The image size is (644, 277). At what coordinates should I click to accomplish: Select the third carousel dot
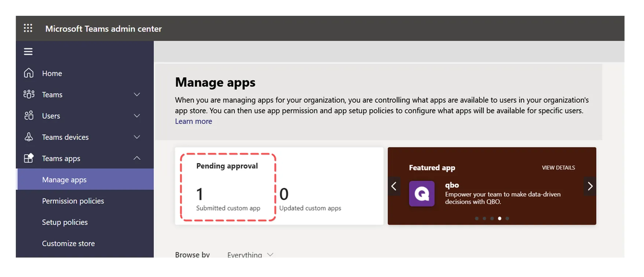(x=492, y=218)
